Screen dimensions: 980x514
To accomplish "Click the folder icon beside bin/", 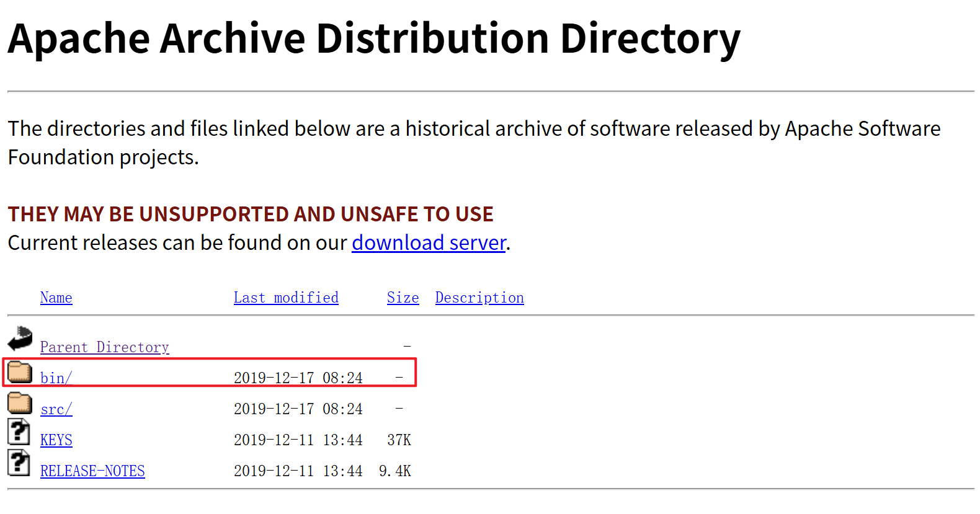I will click(20, 372).
